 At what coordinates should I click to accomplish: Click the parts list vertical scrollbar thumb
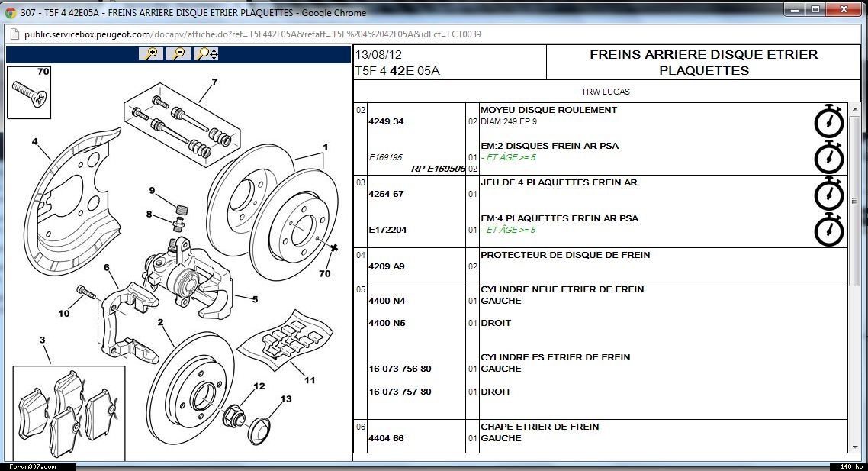tap(857, 201)
